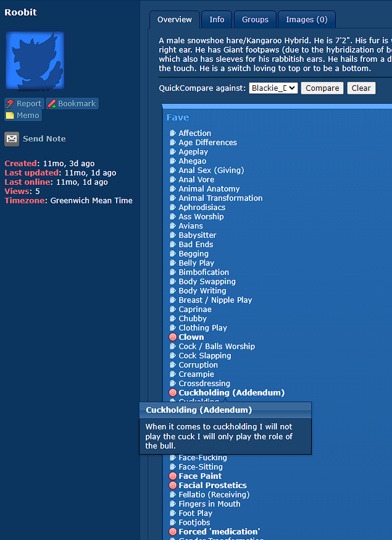Click the arrow icon beside Aphrodisiacs

[173, 208]
